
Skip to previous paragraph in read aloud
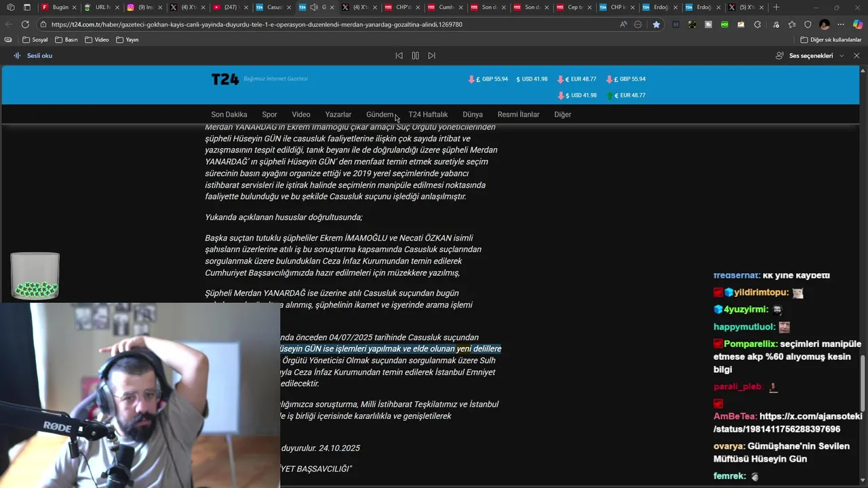click(x=399, y=56)
